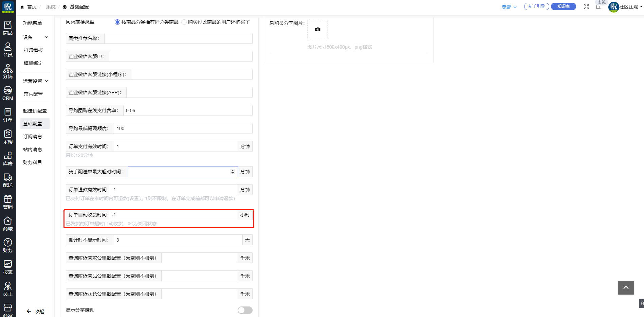Screen dimensions: 644x317
Task: Select 购买过此商品的用户还购买了 radio option
Action: coord(184,22)
